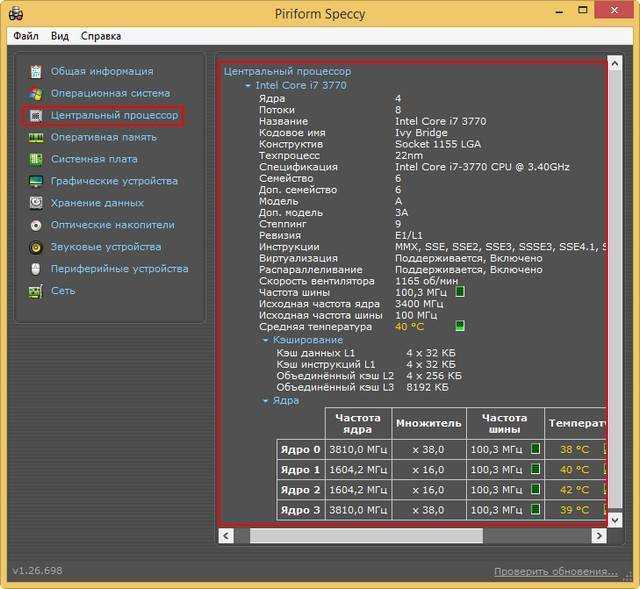Image resolution: width=640 pixels, height=589 pixels.
Task: Open the Вид menu
Action: [x=60, y=36]
